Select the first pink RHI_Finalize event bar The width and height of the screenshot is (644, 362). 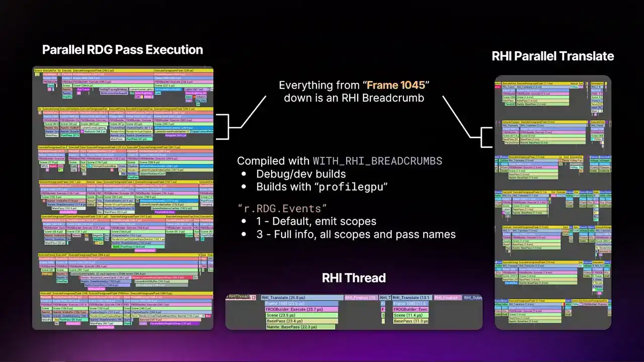[361, 298]
